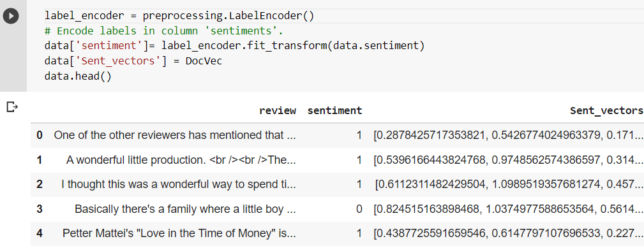This screenshot has width=644, height=246.
Task: Click vector cell starting with 0.2878425717353821
Action: point(509,135)
